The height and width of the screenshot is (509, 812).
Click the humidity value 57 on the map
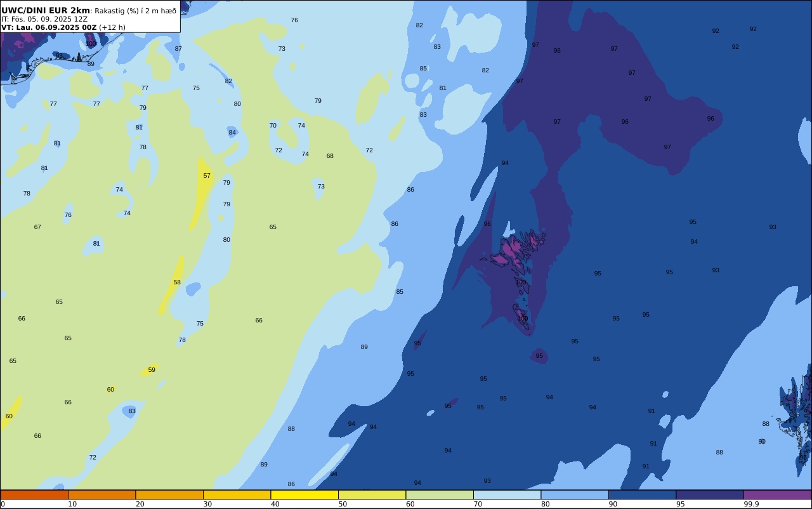207,176
